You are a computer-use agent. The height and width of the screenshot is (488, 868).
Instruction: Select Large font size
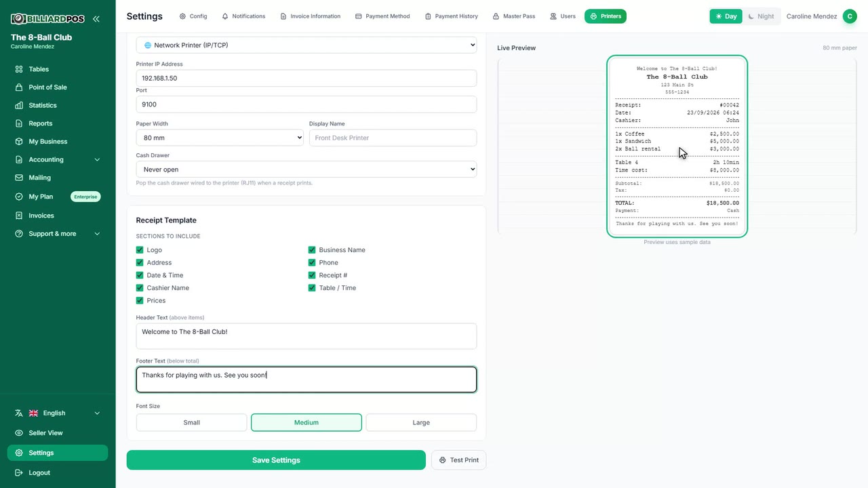click(421, 422)
